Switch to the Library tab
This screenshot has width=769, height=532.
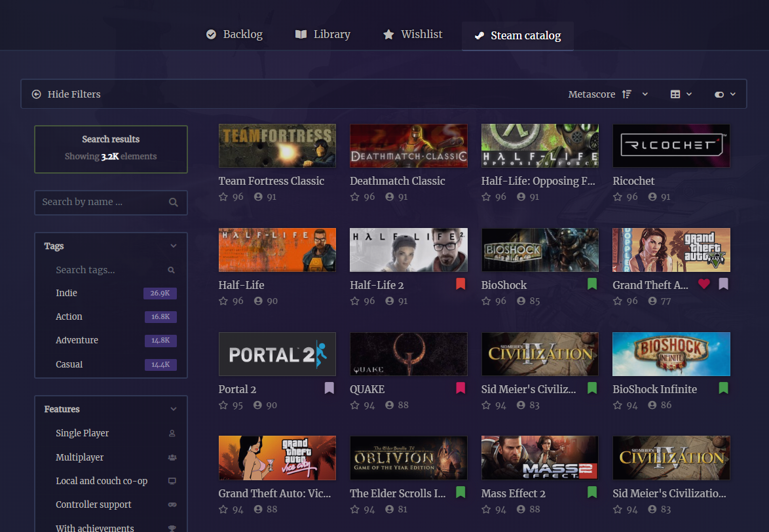tap(323, 34)
